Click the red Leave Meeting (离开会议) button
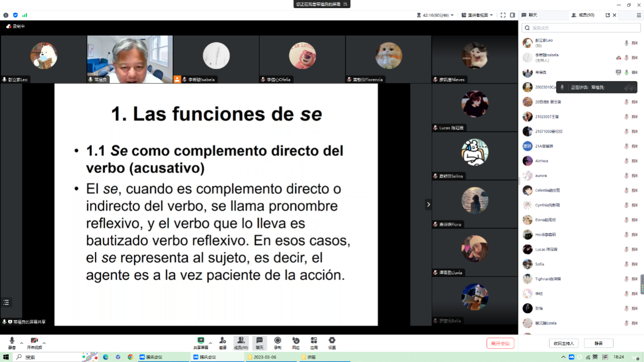Image resolution: width=644 pixels, height=362 pixels. (500, 343)
